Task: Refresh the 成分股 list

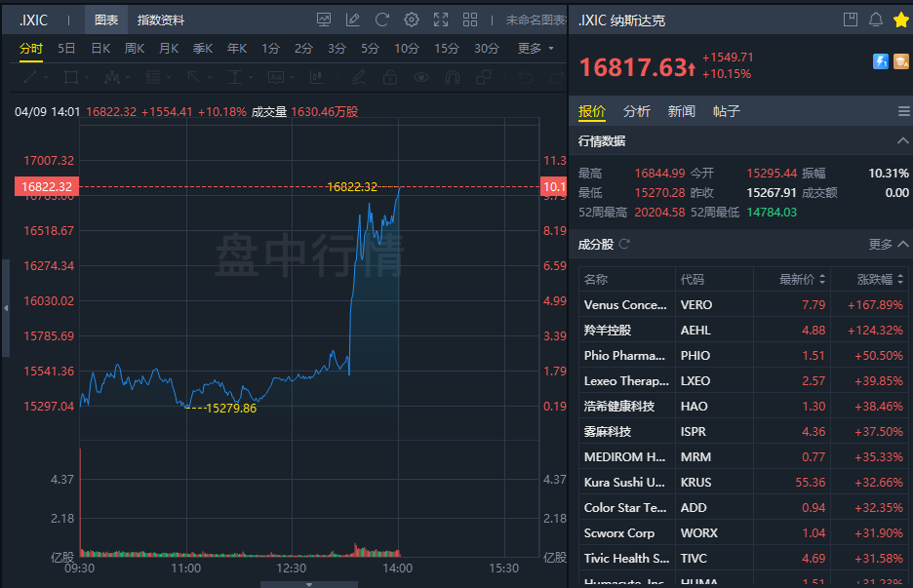Action: (624, 244)
